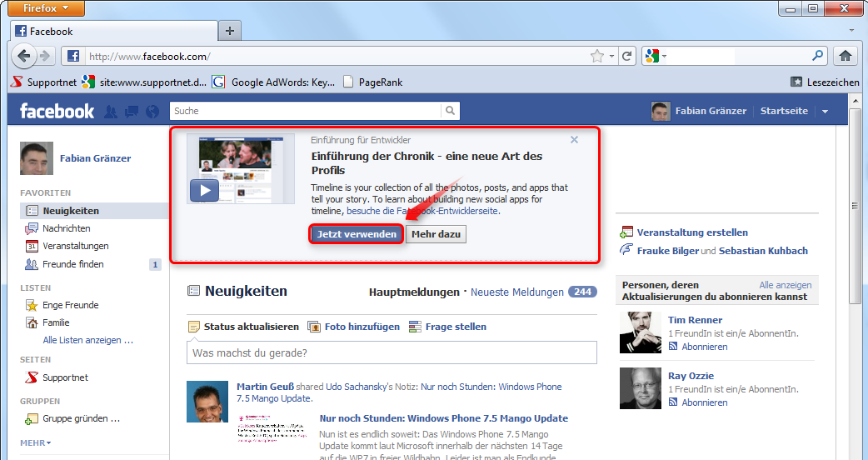The height and width of the screenshot is (460, 868).
Task: Reload the page with the refresh icon
Action: [626, 56]
